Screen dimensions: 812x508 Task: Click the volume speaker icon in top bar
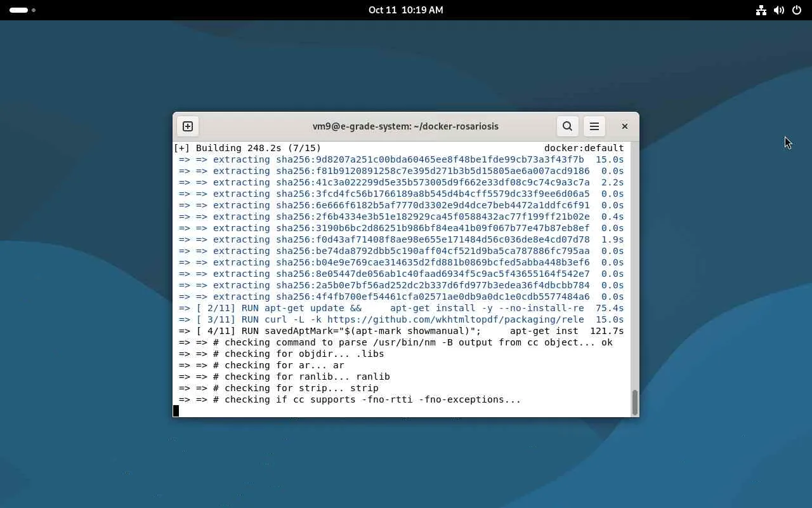coord(779,10)
